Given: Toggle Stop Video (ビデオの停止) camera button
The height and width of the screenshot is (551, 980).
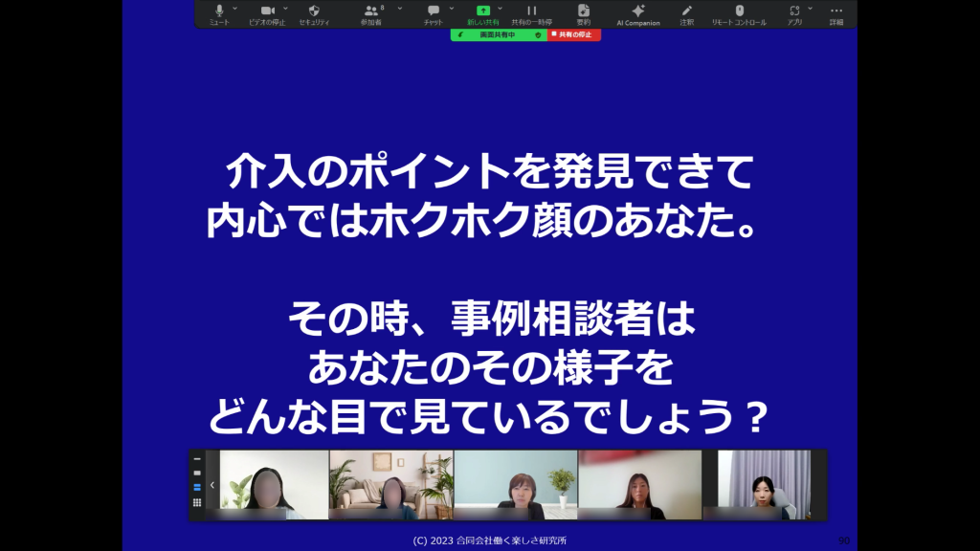Looking at the screenshot, I should [267, 11].
